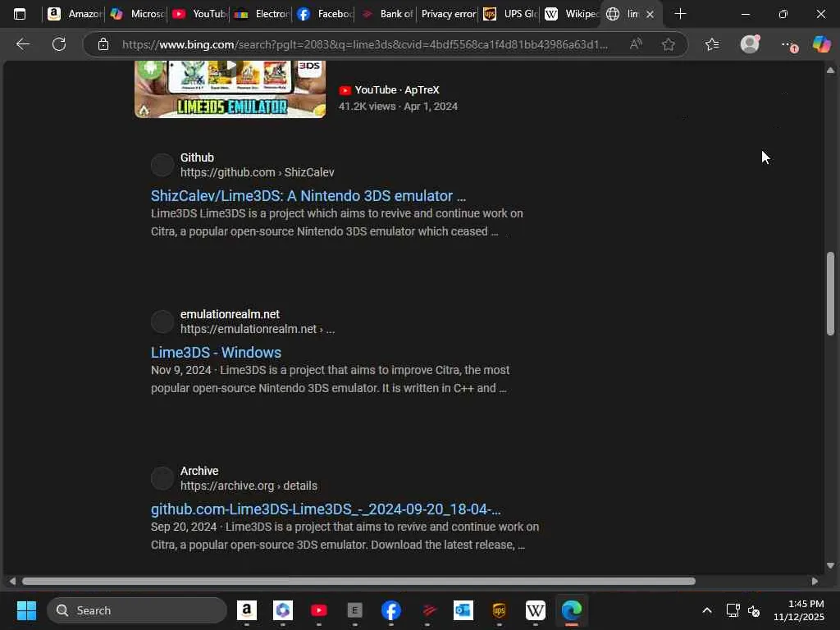Open the Favorites list icon
The image size is (840, 630).
(712, 44)
